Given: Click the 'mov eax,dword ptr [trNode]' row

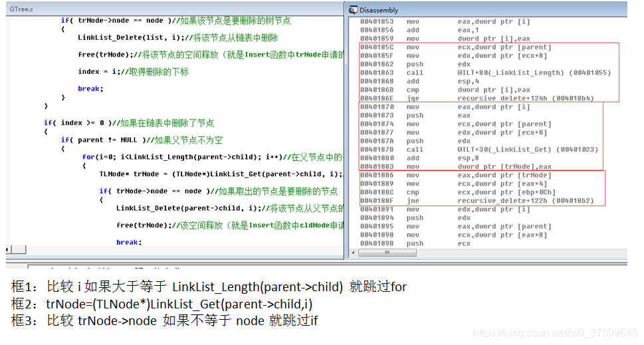Looking at the screenshot, I should point(455,175).
